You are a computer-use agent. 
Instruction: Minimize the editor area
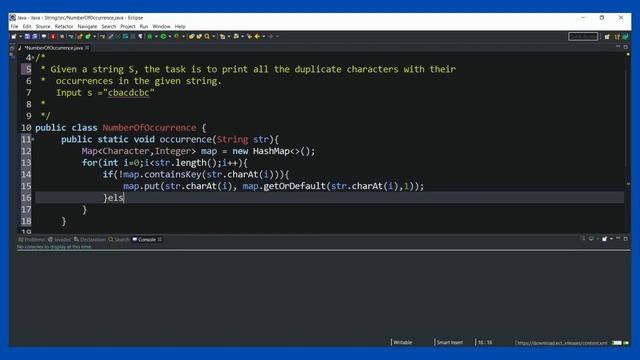point(618,47)
